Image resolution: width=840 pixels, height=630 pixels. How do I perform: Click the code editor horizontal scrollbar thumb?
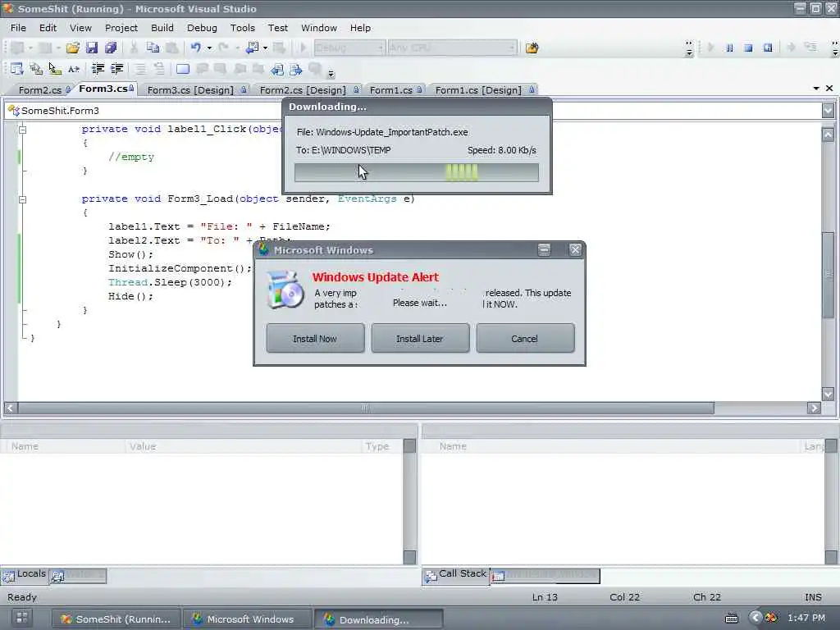coord(366,409)
